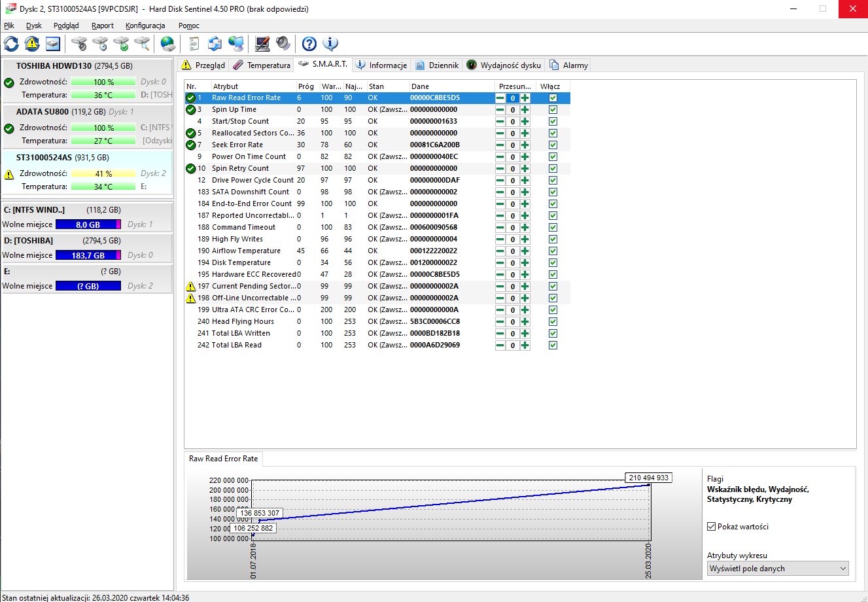Toggle the Reallocated Sectors Count checkbox
Viewport: 868px width, 602px height.
(553, 133)
